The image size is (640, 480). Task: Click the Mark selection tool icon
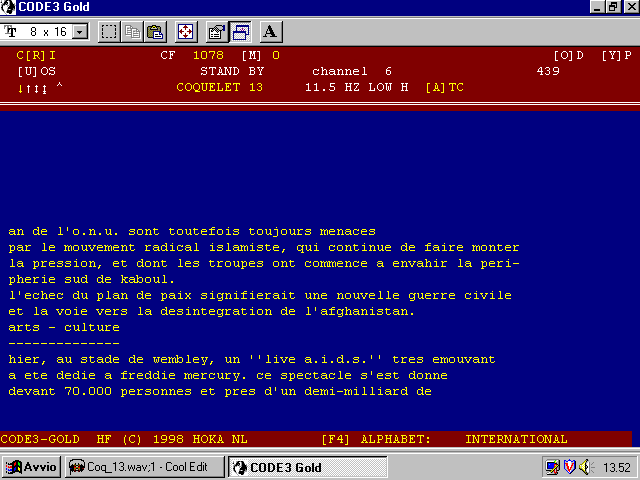[x=109, y=32]
